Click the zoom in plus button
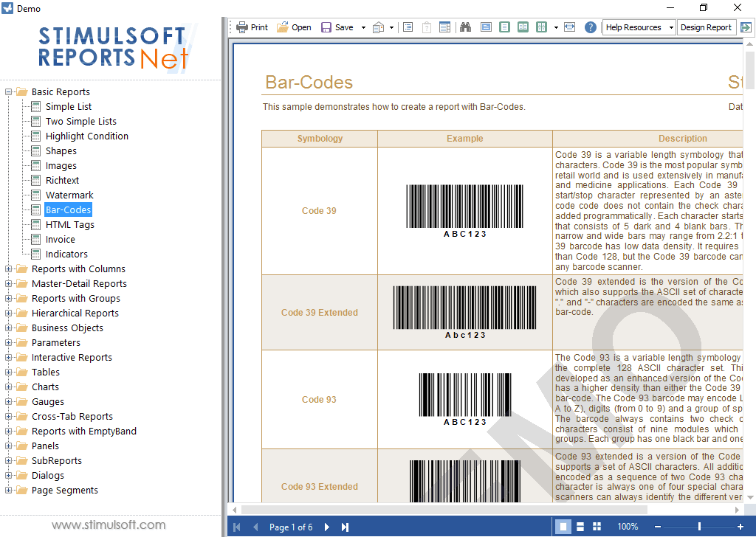Viewport: 756px width, 537px height. [740, 527]
